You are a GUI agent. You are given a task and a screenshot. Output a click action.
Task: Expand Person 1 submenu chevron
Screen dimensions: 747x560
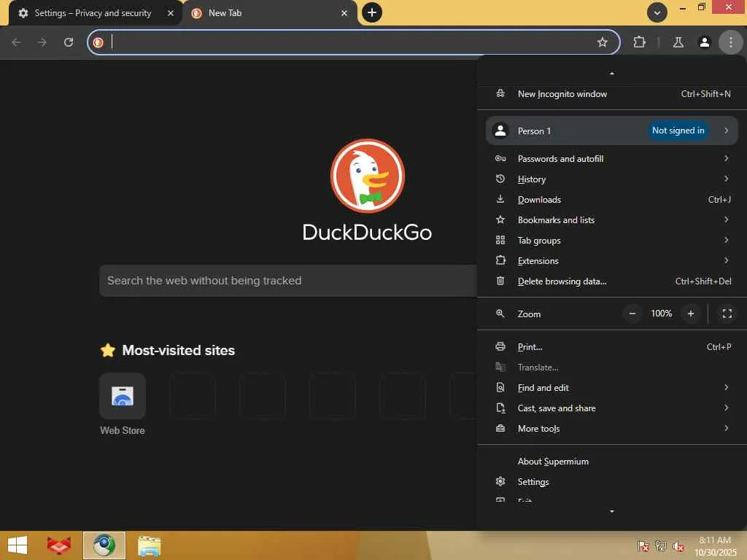click(x=726, y=131)
